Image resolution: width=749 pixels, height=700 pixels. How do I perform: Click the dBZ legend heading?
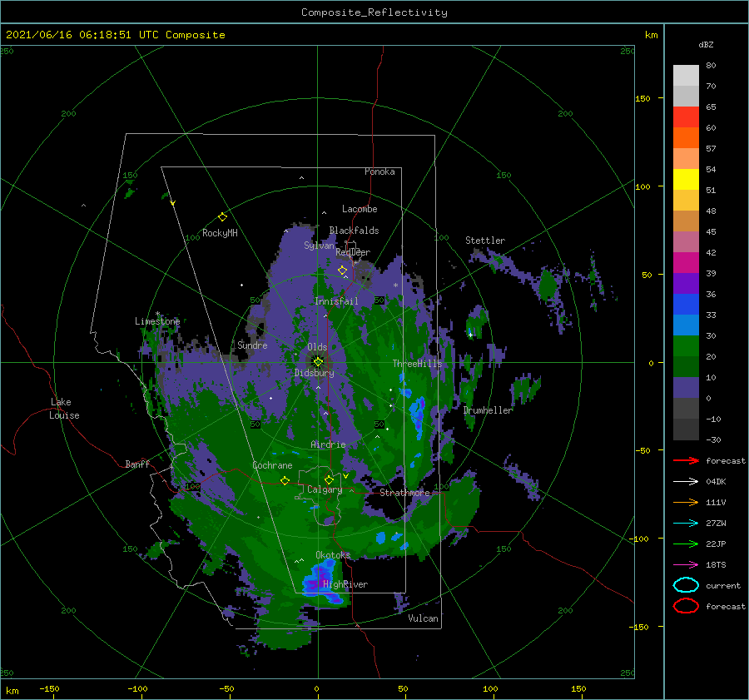pyautogui.click(x=706, y=44)
